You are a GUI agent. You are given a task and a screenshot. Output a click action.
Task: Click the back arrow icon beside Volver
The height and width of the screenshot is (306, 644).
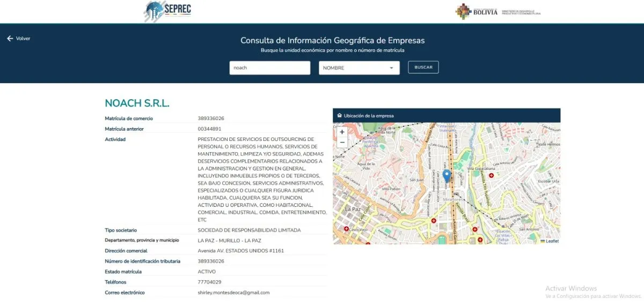click(10, 39)
